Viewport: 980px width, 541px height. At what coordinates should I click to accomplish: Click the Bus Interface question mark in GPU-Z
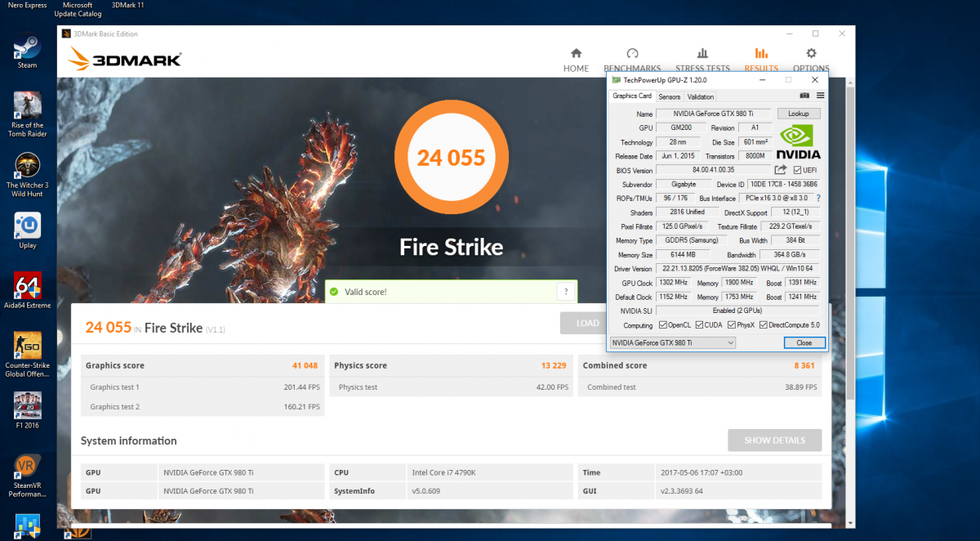point(817,199)
